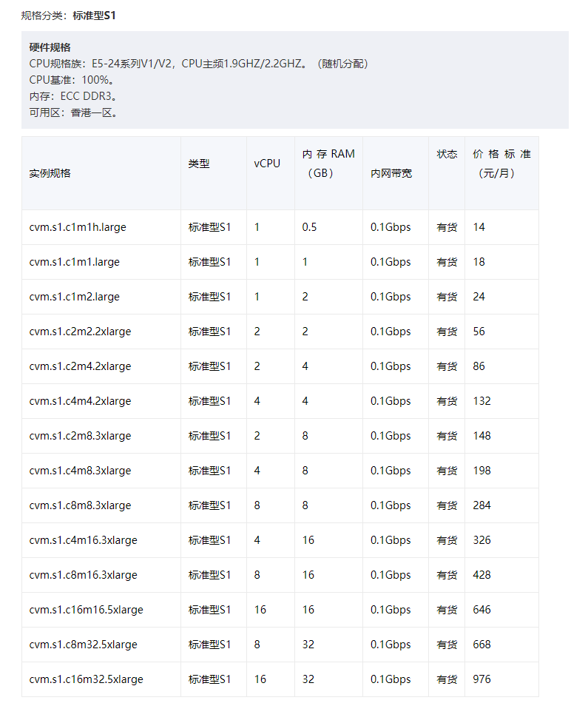Select the 可用区 香港一区 line
This screenshot has height=723, width=588.
pos(74,113)
